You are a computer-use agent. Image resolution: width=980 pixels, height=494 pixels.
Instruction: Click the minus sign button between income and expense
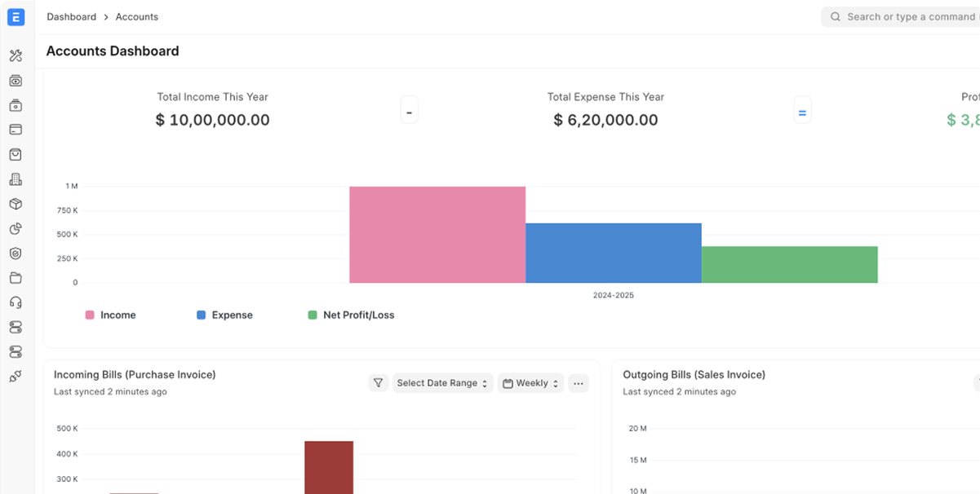[410, 110]
